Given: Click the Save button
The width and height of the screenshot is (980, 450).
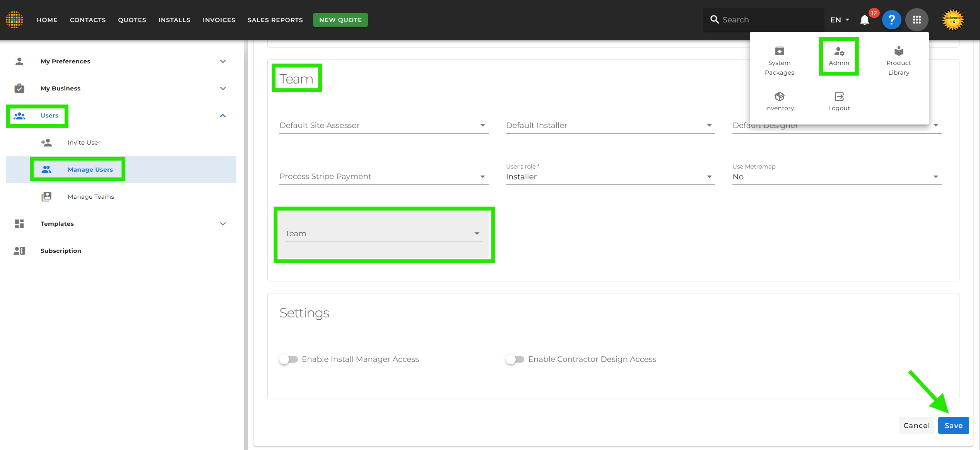Looking at the screenshot, I should click(x=953, y=425).
